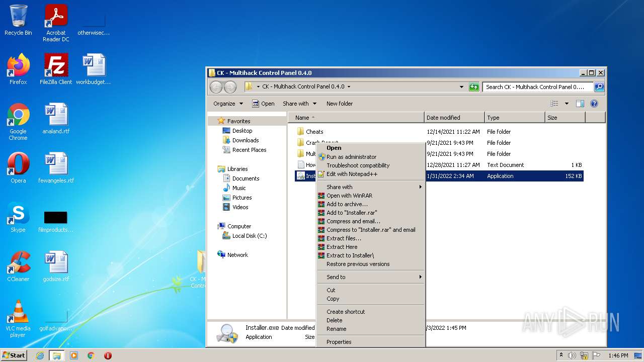The width and height of the screenshot is (644, 362).
Task: Click Internet Explorer taskbar icon
Action: (x=40, y=355)
